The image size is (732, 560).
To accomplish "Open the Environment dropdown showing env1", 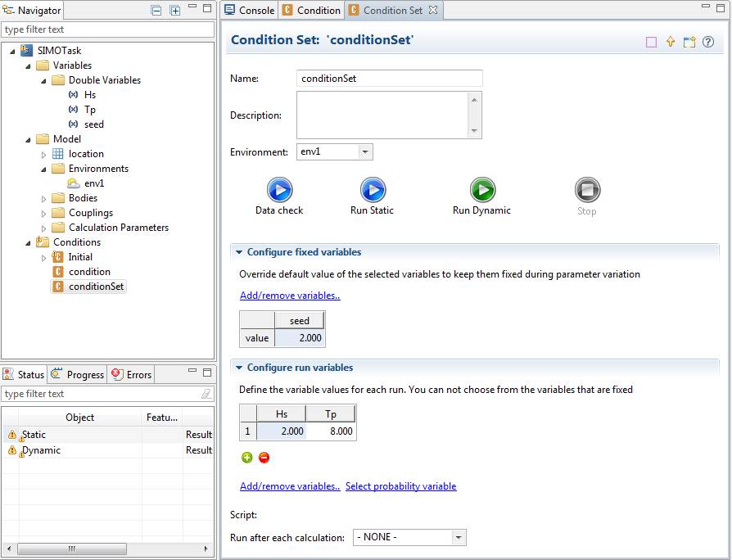I will point(365,151).
